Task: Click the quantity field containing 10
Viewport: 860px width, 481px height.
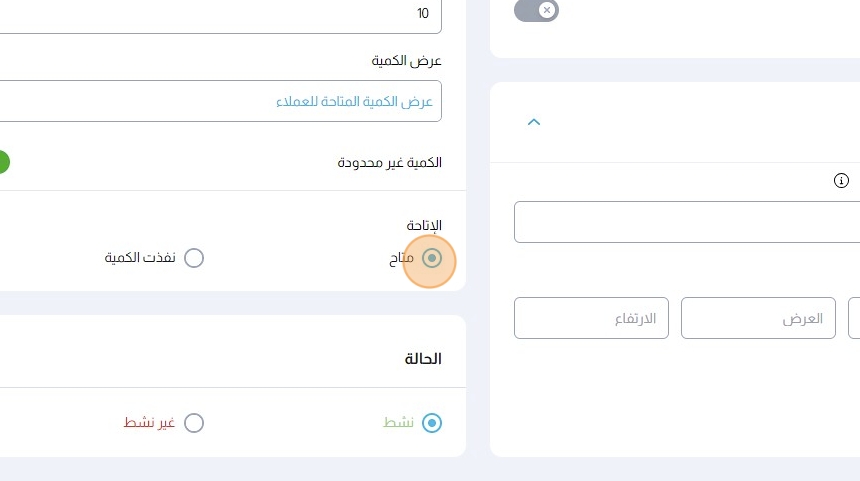Action: pyautogui.click(x=220, y=13)
